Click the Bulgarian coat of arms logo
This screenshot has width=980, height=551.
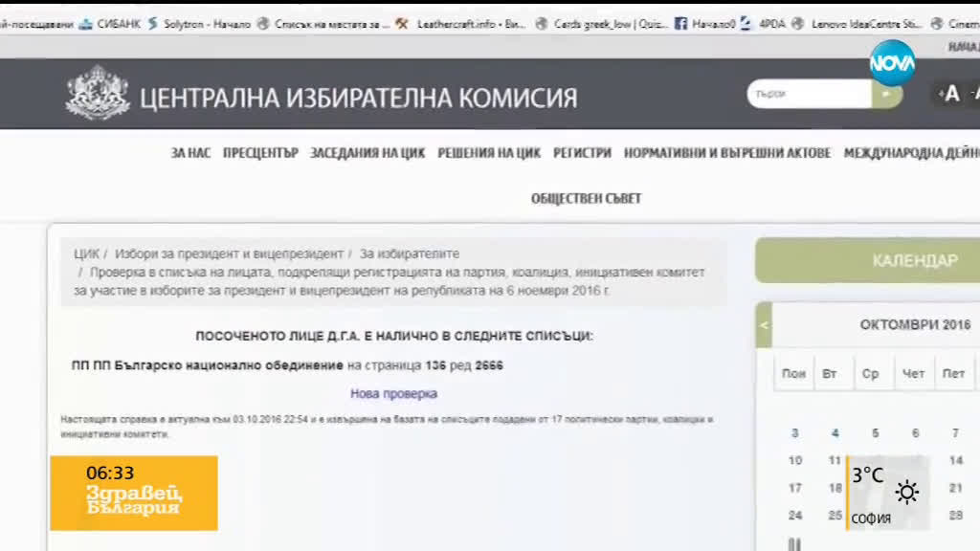tap(97, 94)
